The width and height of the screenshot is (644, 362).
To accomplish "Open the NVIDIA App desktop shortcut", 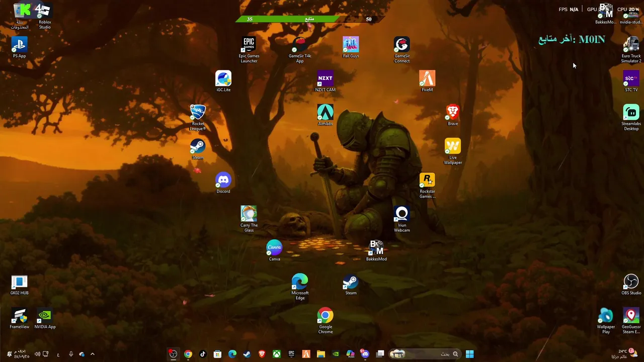I will coord(45,318).
